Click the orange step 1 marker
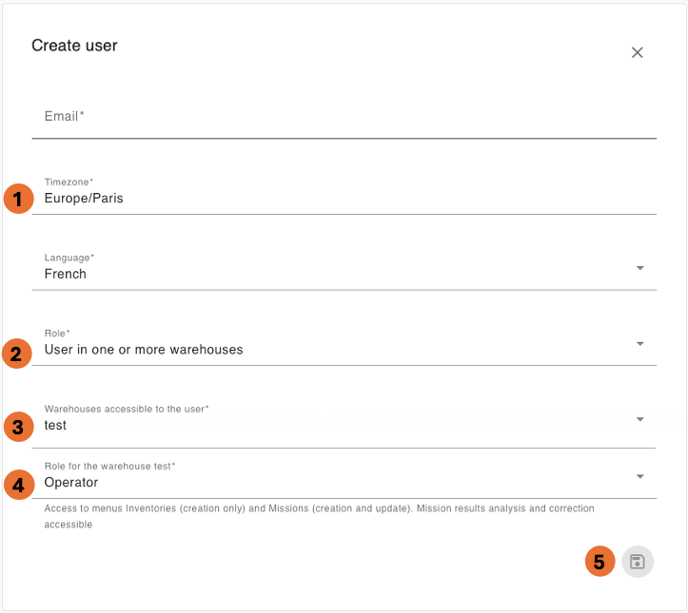The image size is (688, 613). [17, 198]
